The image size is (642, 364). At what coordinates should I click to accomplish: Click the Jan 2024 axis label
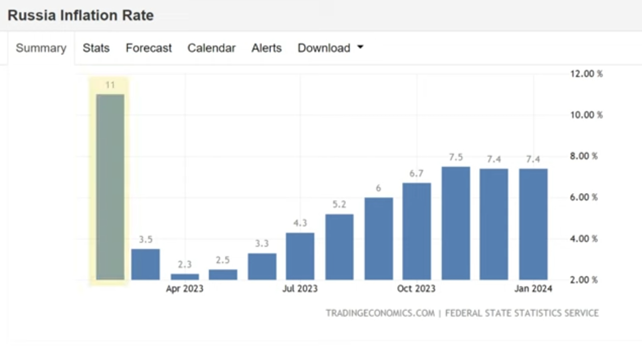click(x=533, y=289)
